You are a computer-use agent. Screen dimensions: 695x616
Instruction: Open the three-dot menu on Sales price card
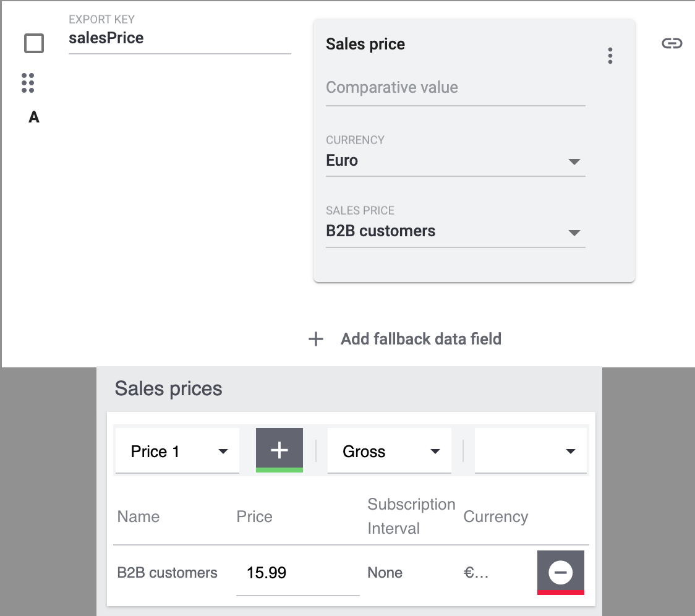[610, 56]
